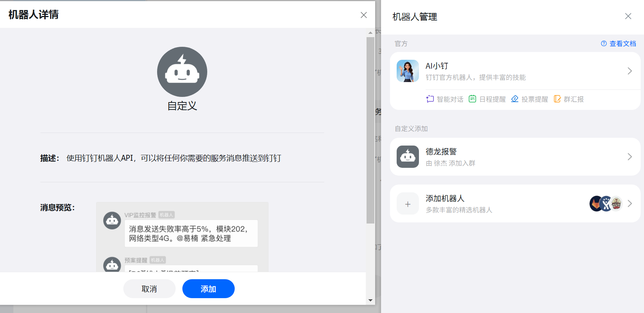Image resolution: width=644 pixels, height=313 pixels.
Task: Close the 机器人管理 panel
Action: click(628, 16)
